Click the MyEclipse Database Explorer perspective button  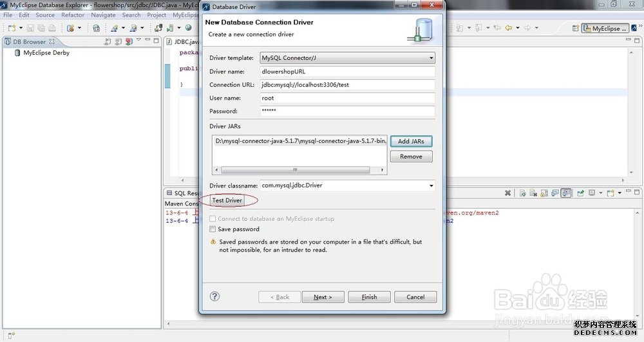[x=605, y=28]
